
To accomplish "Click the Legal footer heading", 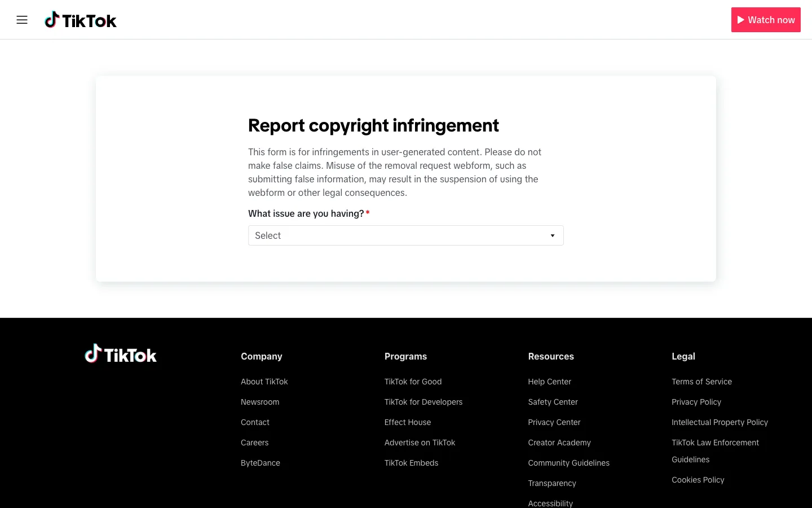I will coord(683,356).
